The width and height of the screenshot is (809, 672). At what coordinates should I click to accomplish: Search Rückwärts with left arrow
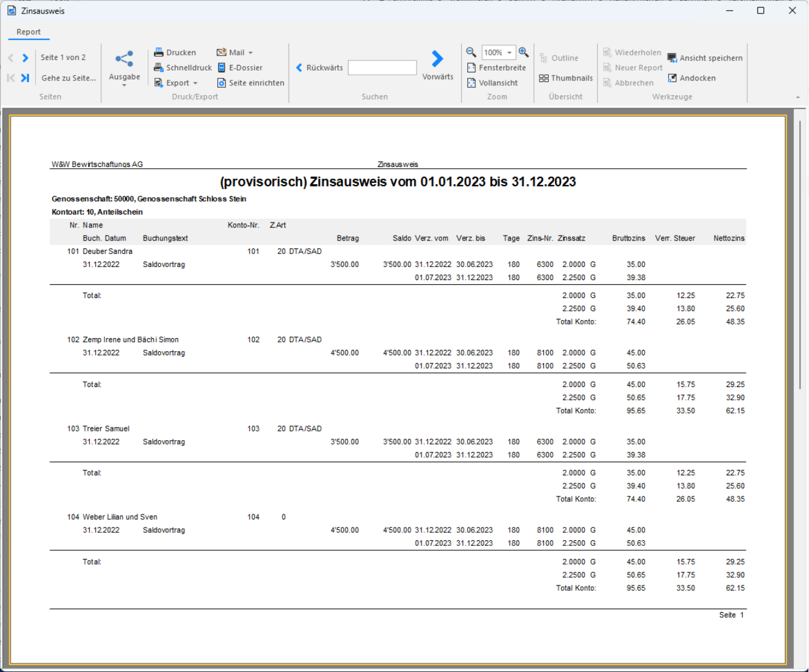coord(319,67)
